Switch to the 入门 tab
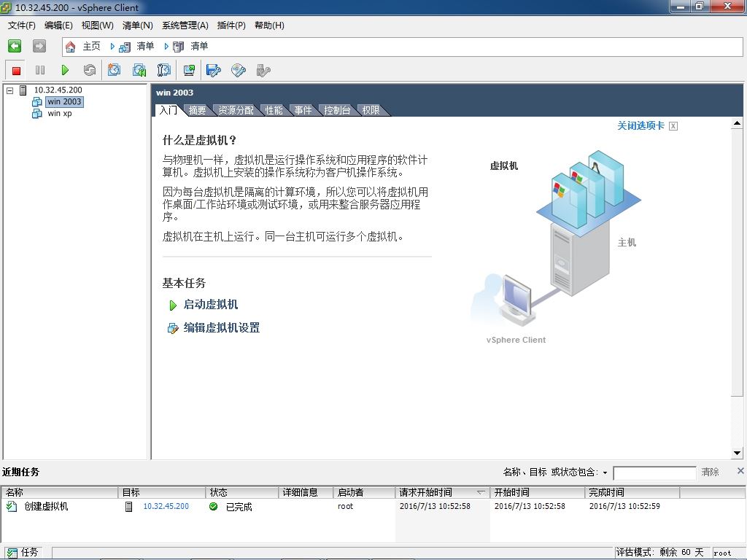 tap(169, 110)
